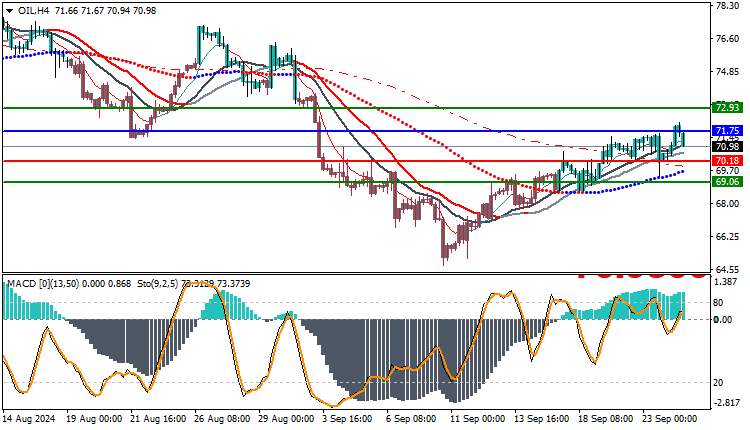Click the red 70.18 price level label
The width and height of the screenshot is (750, 430).
click(727, 160)
